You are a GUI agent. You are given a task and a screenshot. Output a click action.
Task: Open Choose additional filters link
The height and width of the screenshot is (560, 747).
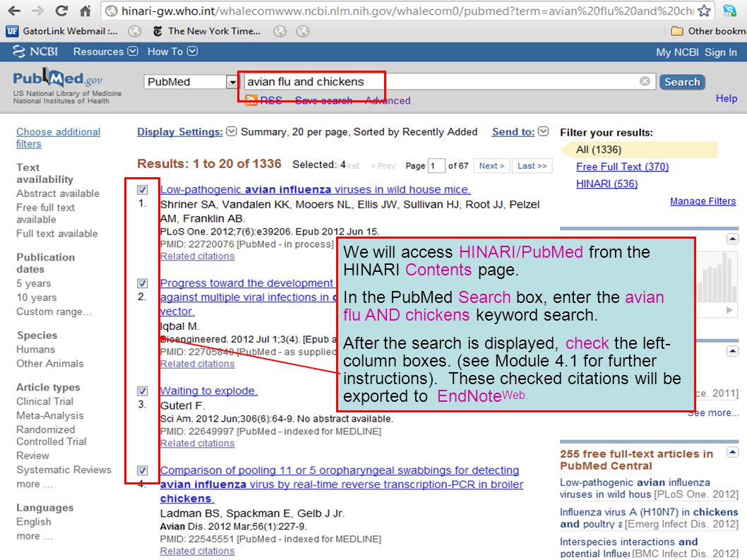tap(58, 138)
